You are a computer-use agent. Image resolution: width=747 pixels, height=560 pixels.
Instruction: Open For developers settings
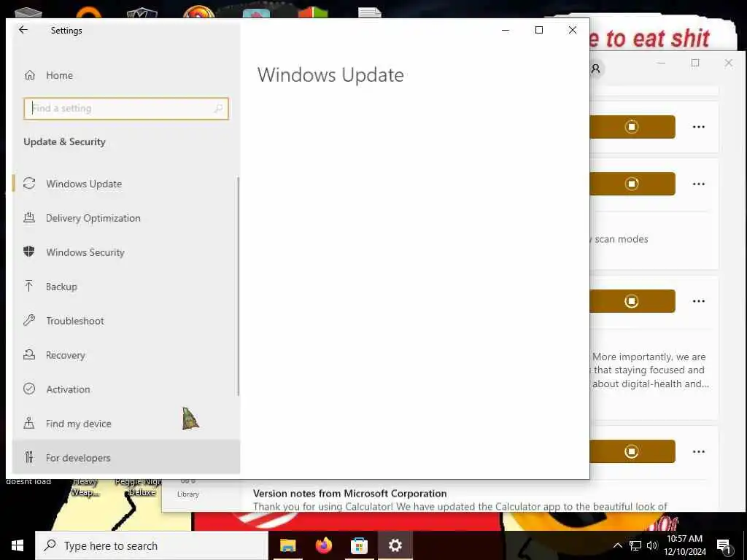(x=125, y=458)
